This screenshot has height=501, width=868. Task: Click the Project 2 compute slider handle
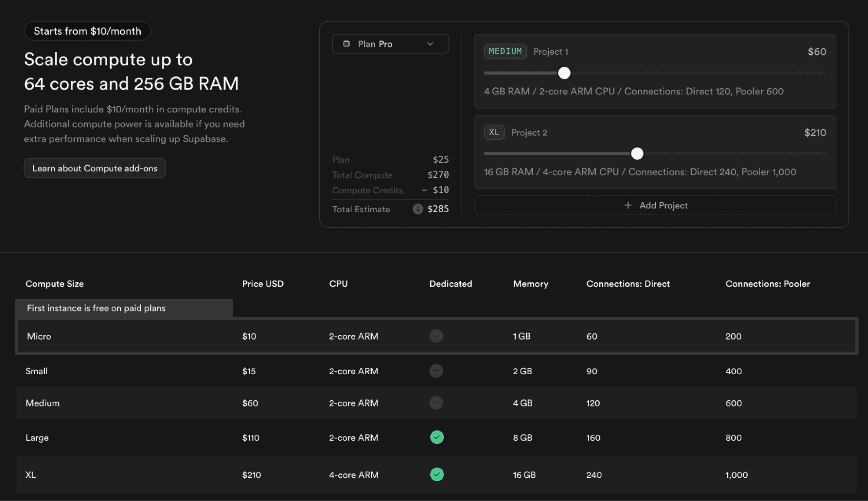637,153
